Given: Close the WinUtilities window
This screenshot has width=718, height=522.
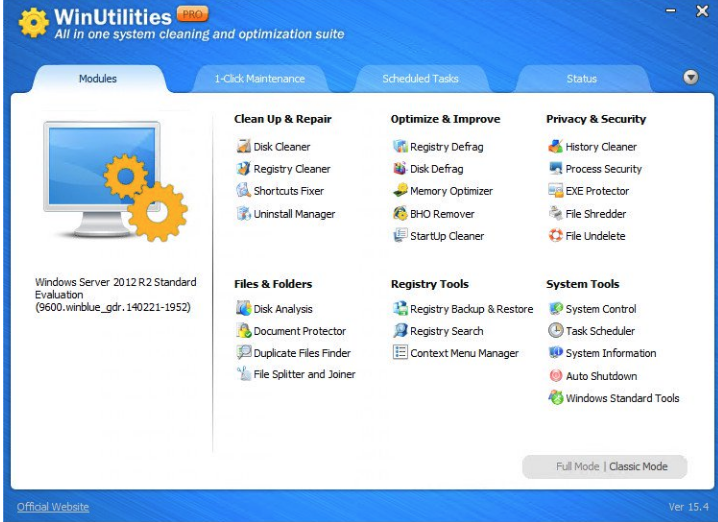Looking at the screenshot, I should [702, 11].
